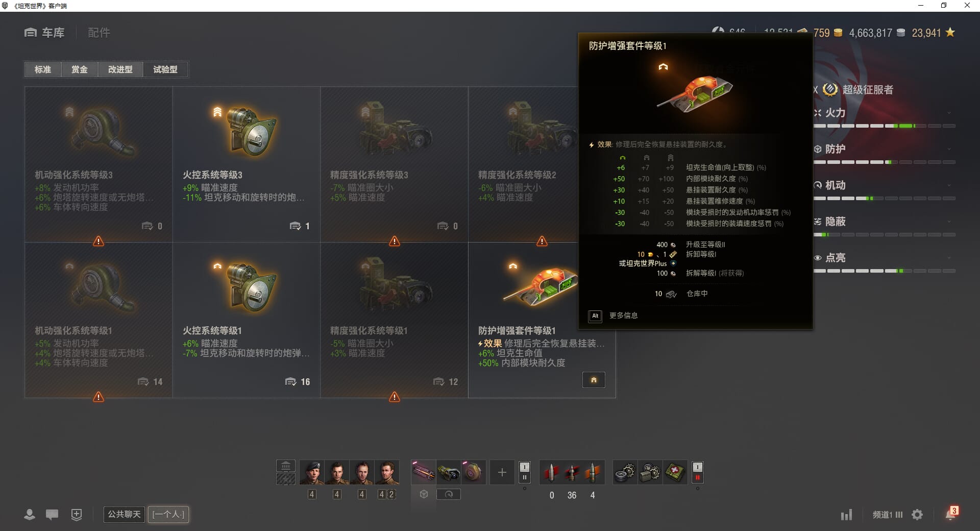This screenshot has height=531, width=980.
Task: Select the first armor-piercing shell slot
Action: (x=552, y=472)
